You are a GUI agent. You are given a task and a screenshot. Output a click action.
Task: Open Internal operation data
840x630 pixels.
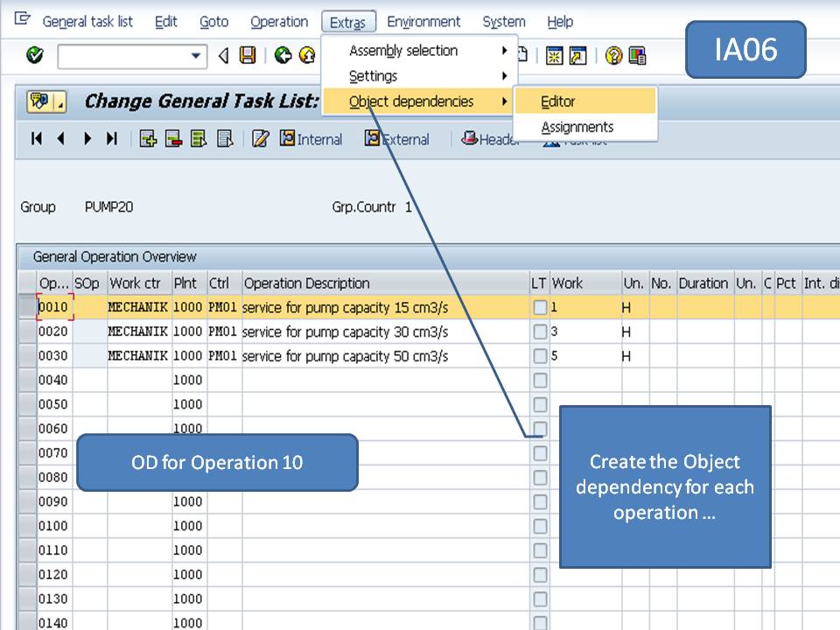(311, 139)
